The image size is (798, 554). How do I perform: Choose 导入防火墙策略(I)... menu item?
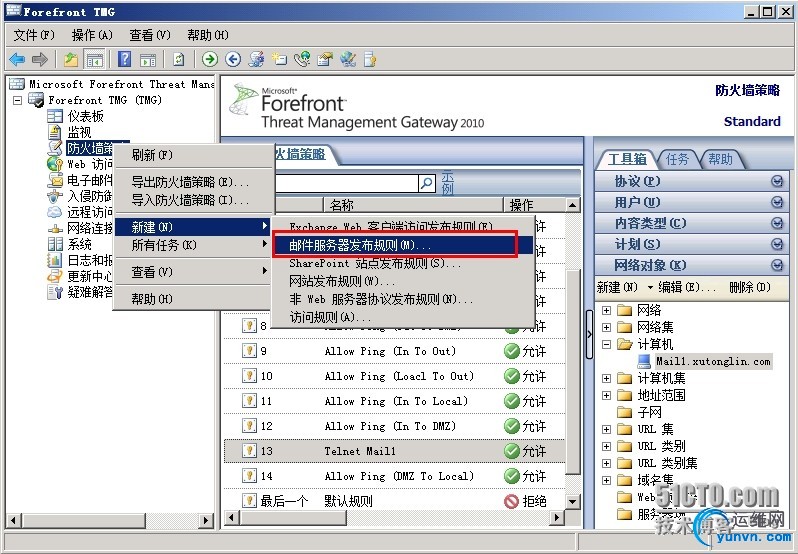pyautogui.click(x=194, y=200)
